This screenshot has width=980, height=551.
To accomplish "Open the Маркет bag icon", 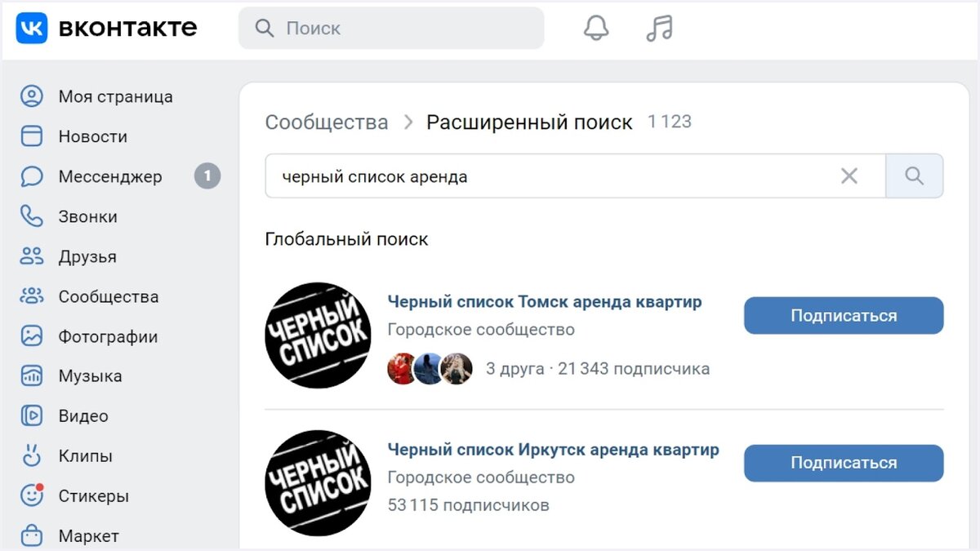I will (x=32, y=535).
